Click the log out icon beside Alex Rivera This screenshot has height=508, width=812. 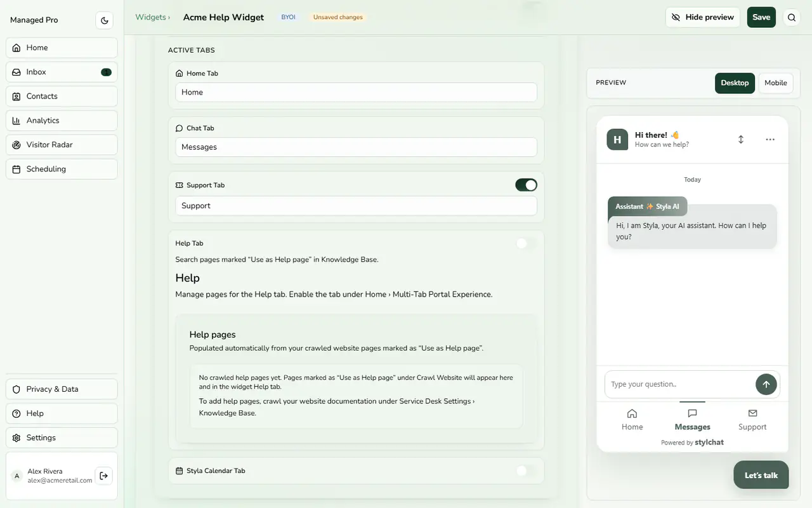(x=104, y=476)
